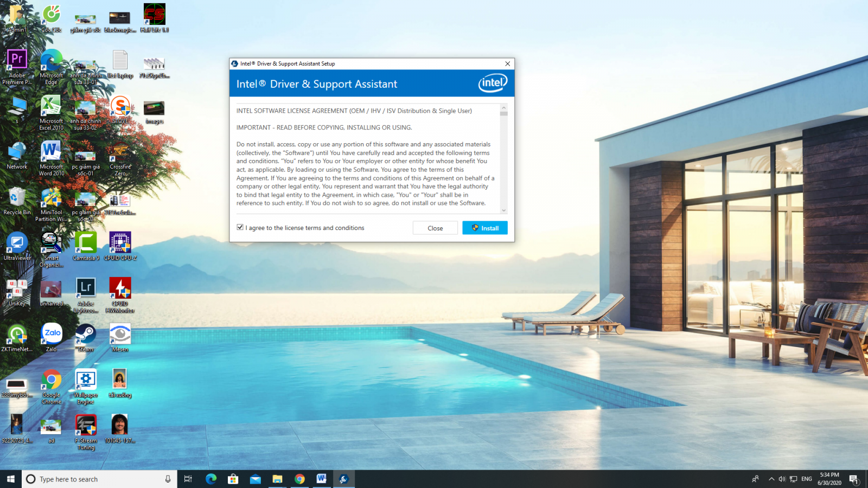
Task: Open Microsoft Edge from the taskbar
Action: (x=211, y=479)
